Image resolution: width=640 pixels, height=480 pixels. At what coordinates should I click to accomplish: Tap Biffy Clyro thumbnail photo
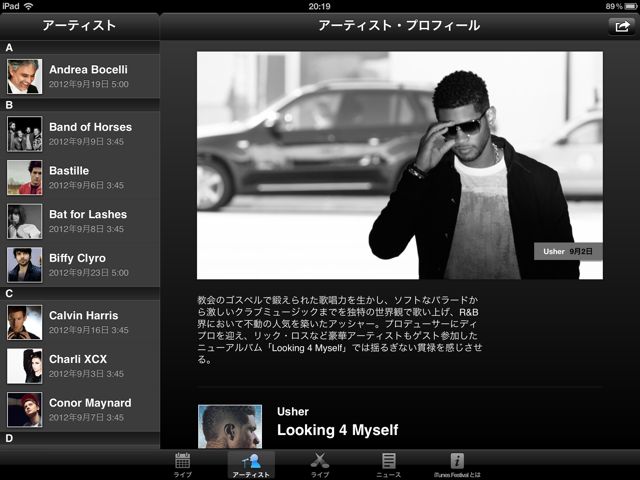24,265
